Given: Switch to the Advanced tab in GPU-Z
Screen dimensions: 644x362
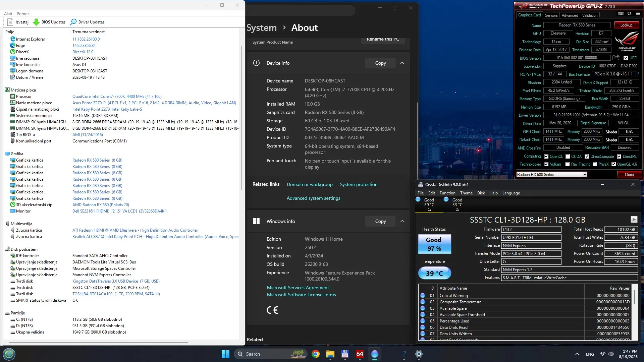Looking at the screenshot, I should pos(570,15).
